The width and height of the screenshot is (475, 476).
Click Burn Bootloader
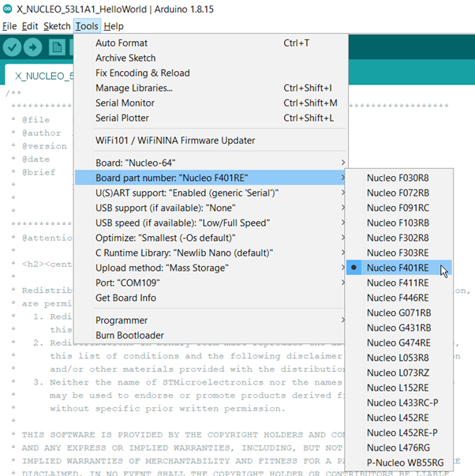coord(210,335)
